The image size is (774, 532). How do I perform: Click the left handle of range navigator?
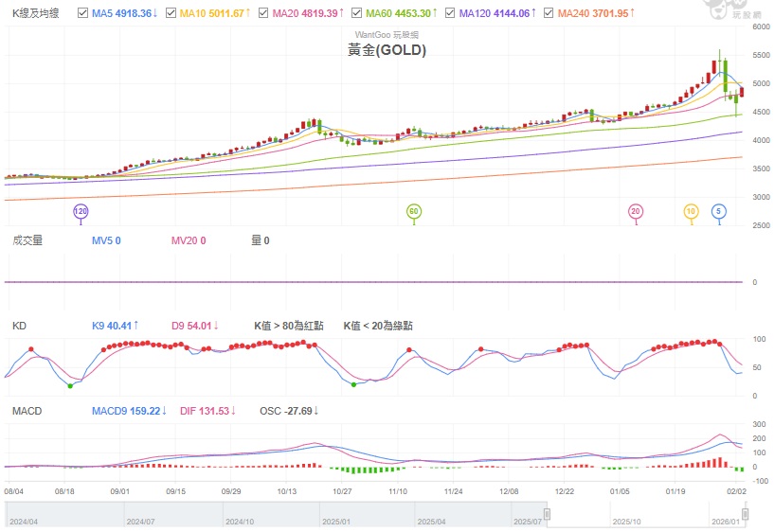(x=547, y=515)
